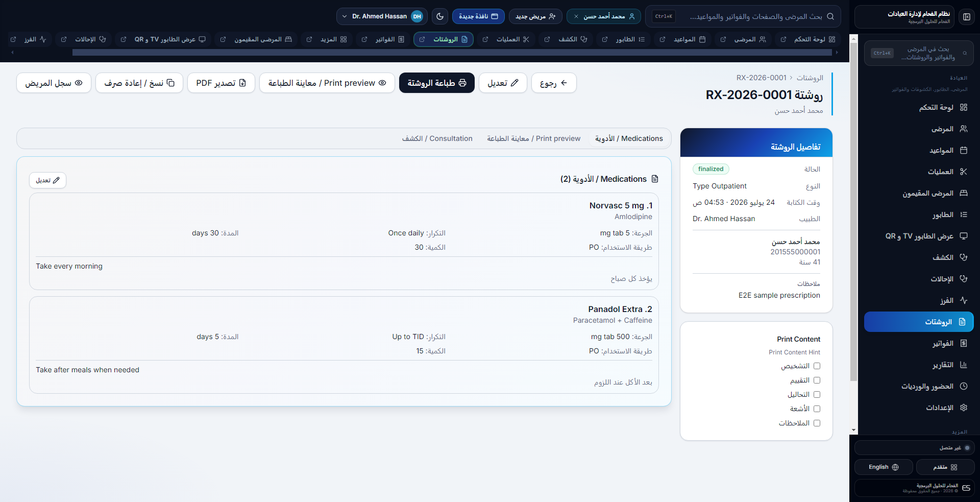980x502 pixels.
Task: Expand the Dr. Ahmed Hassan user dropdown
Action: coord(382,16)
